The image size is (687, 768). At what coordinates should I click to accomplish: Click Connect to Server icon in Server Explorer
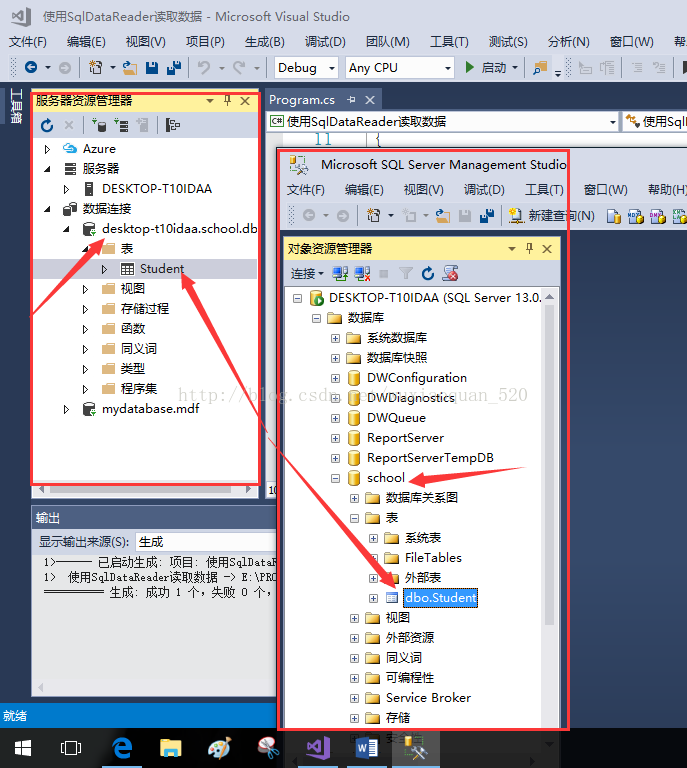[x=121, y=125]
